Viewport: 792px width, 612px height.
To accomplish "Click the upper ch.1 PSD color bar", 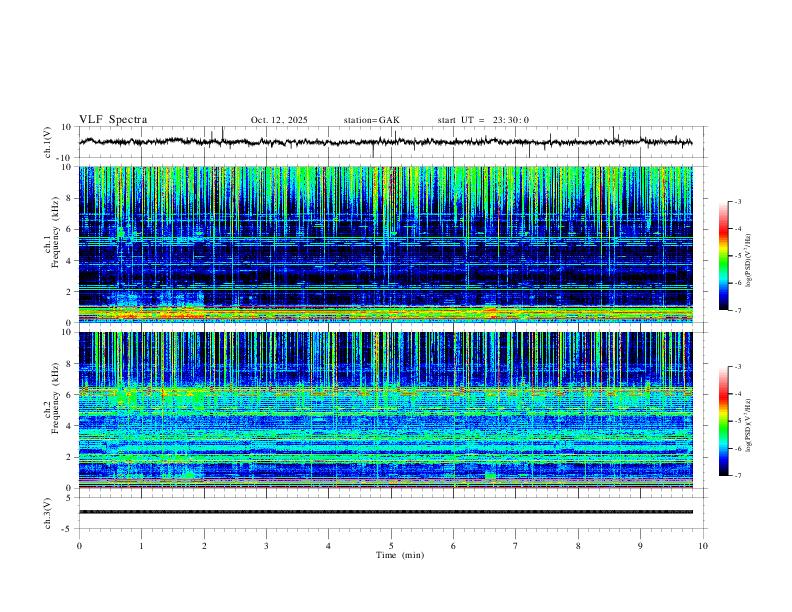I will coord(723,256).
